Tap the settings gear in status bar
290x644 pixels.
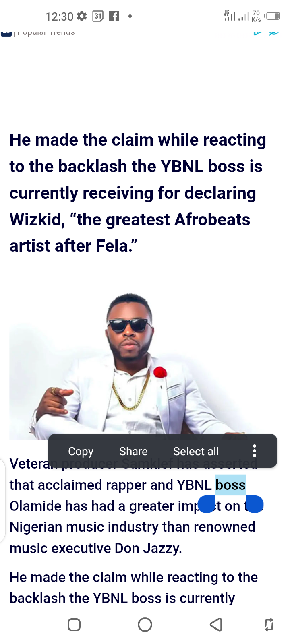82,16
